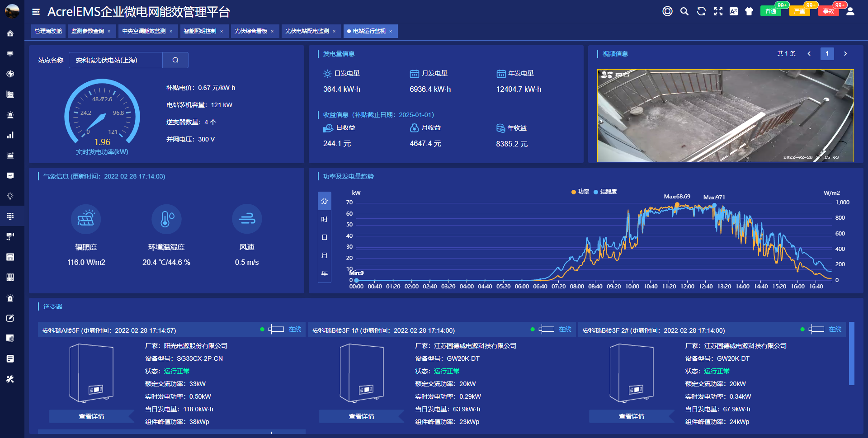Image resolution: width=868 pixels, height=438 pixels.
Task: Click the home icon in left sidebar
Action: 10,33
